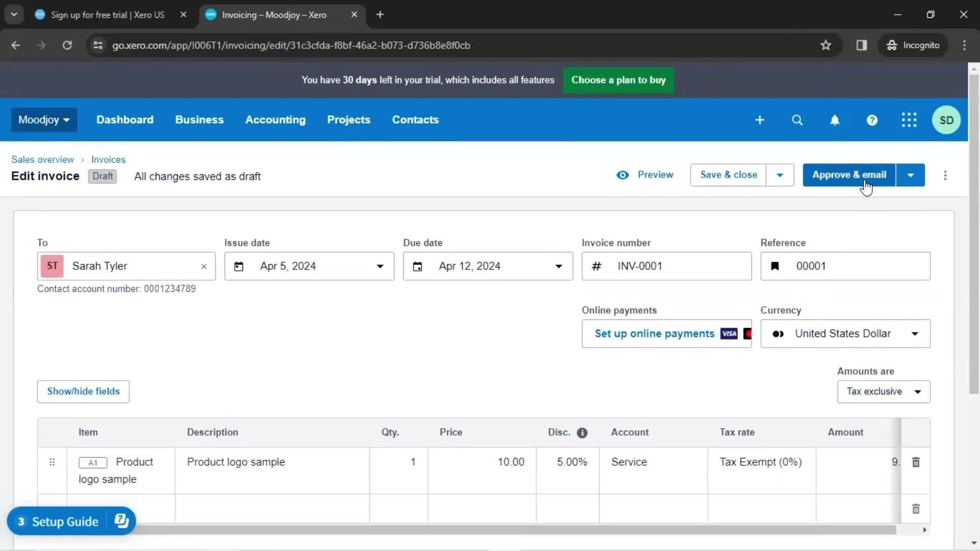Edit the INV-0001 invoice number field
Image resolution: width=980 pixels, height=551 pixels.
pyautogui.click(x=667, y=266)
